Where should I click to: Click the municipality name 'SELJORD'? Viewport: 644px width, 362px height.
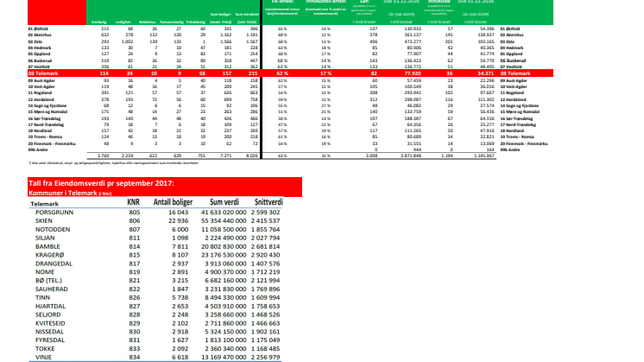click(48, 314)
